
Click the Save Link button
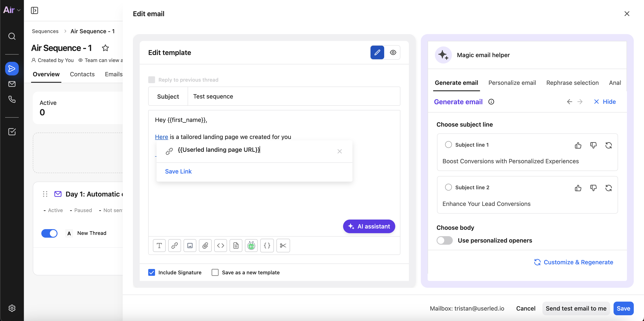point(178,171)
